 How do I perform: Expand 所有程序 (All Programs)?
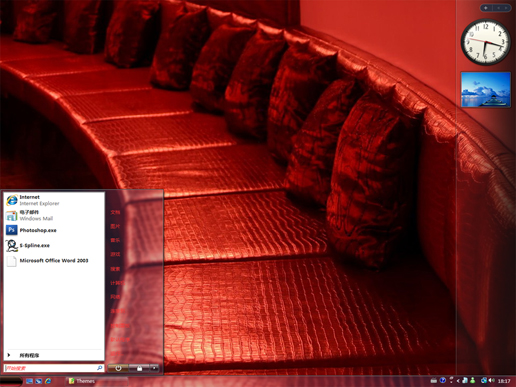click(x=29, y=355)
